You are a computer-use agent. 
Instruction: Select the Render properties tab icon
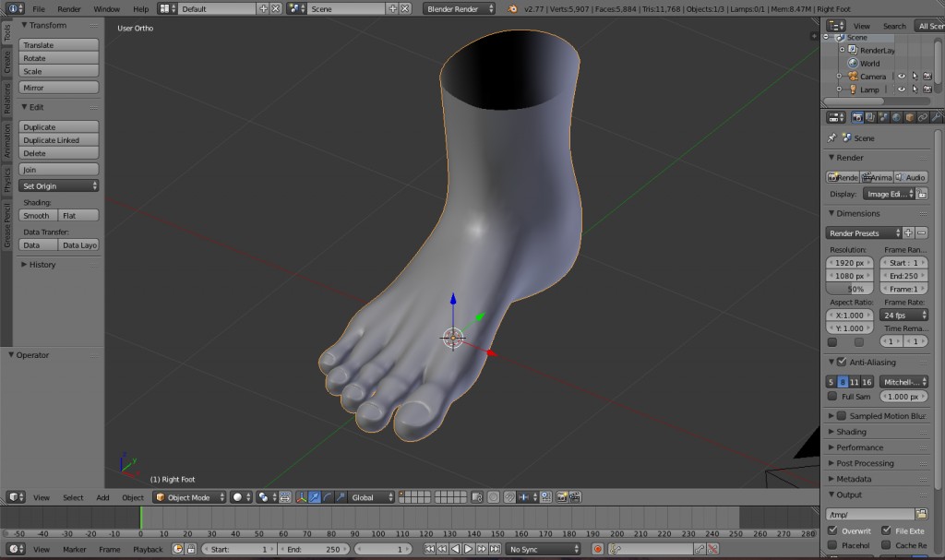tap(857, 116)
